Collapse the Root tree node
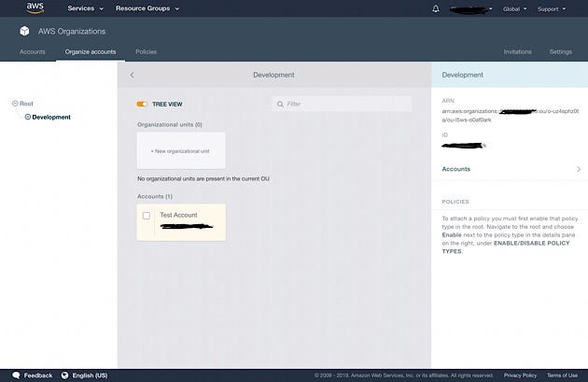588x382 pixels. coord(15,103)
